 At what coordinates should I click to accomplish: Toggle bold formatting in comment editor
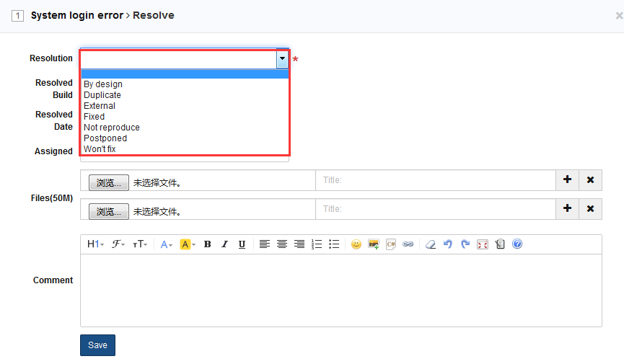click(x=207, y=244)
